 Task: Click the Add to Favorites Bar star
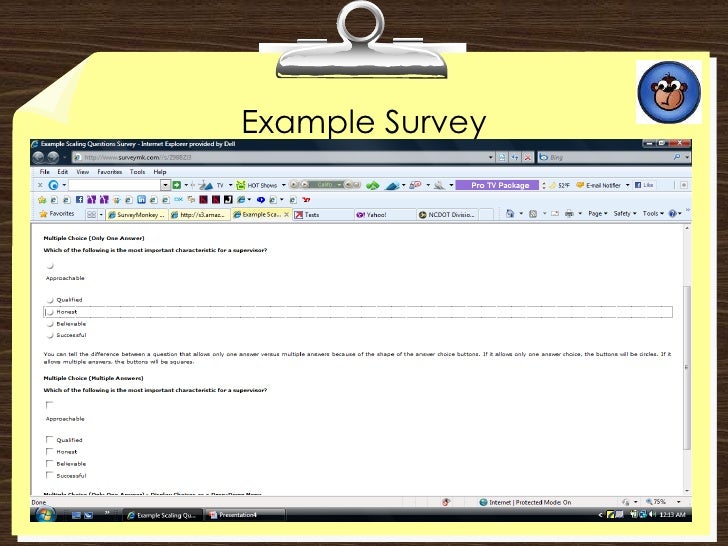(42, 200)
